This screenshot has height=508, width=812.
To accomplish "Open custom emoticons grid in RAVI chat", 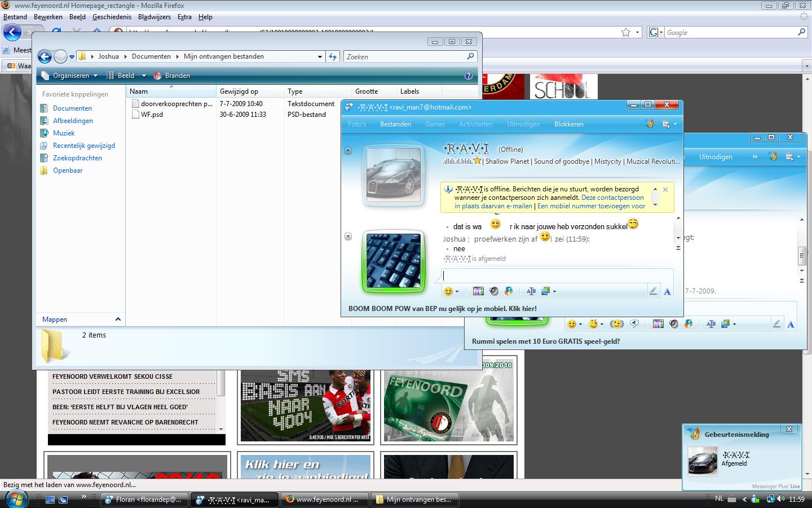I will (x=478, y=291).
